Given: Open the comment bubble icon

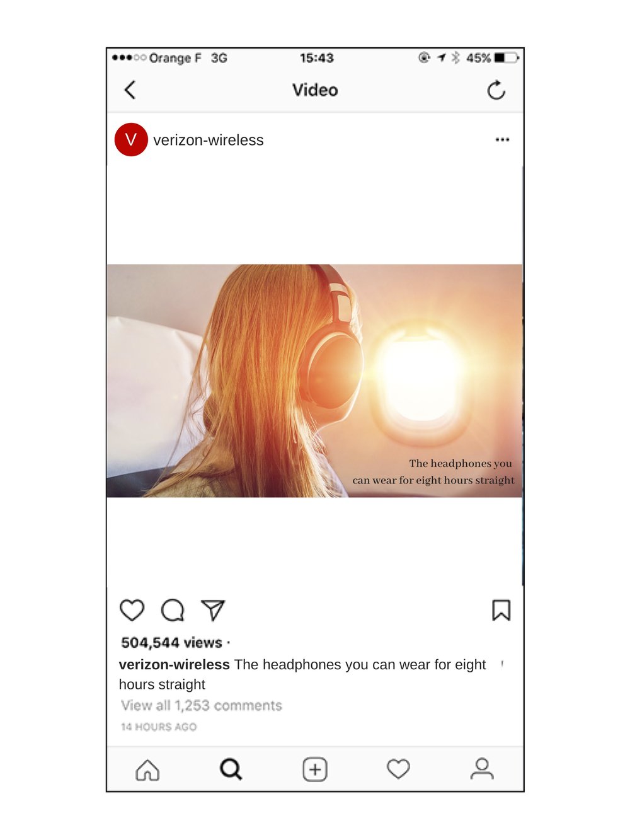Looking at the screenshot, I should 173,610.
